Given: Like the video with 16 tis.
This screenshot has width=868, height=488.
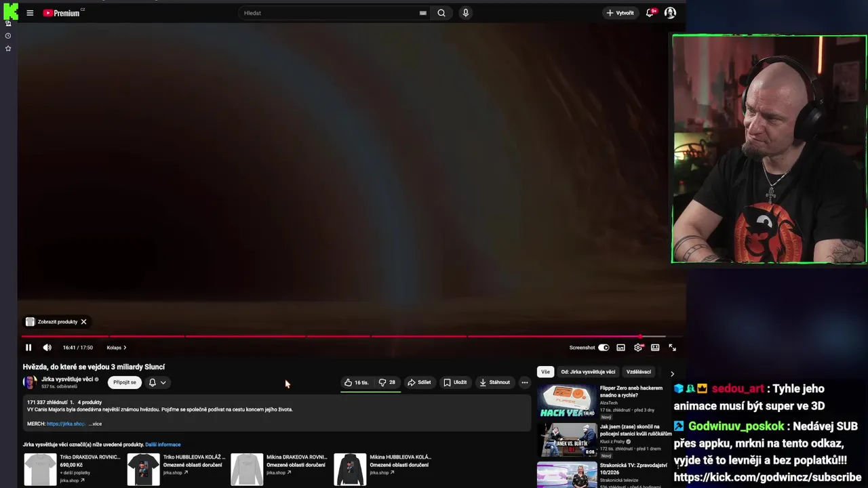Looking at the screenshot, I should pos(357,382).
